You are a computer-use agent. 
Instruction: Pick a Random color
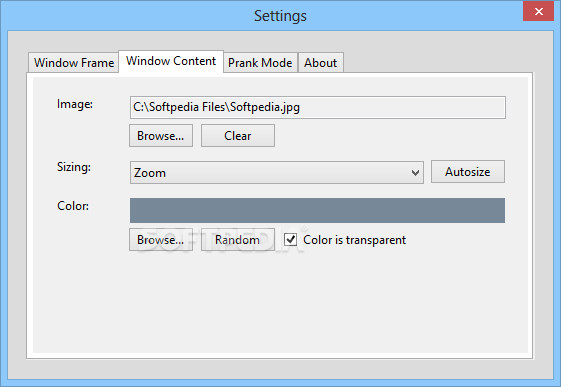tap(238, 240)
